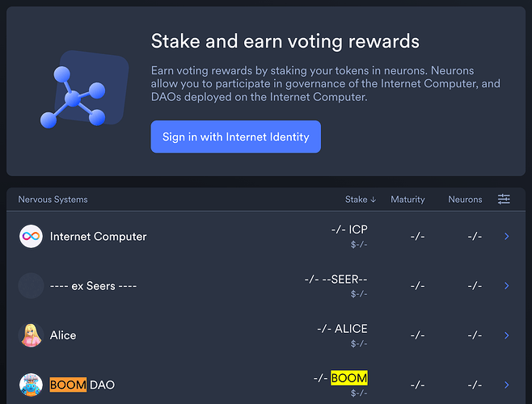Click the ICP stake amount

pos(349,229)
